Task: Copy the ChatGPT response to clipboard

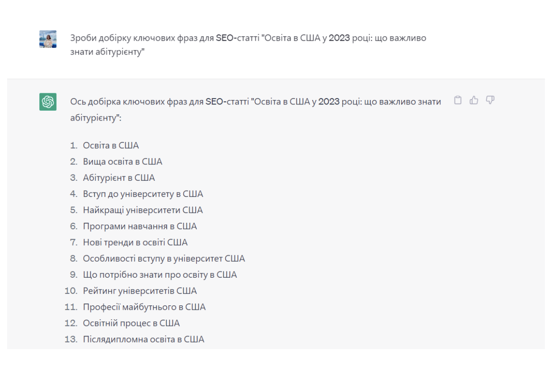Action: click(x=458, y=100)
